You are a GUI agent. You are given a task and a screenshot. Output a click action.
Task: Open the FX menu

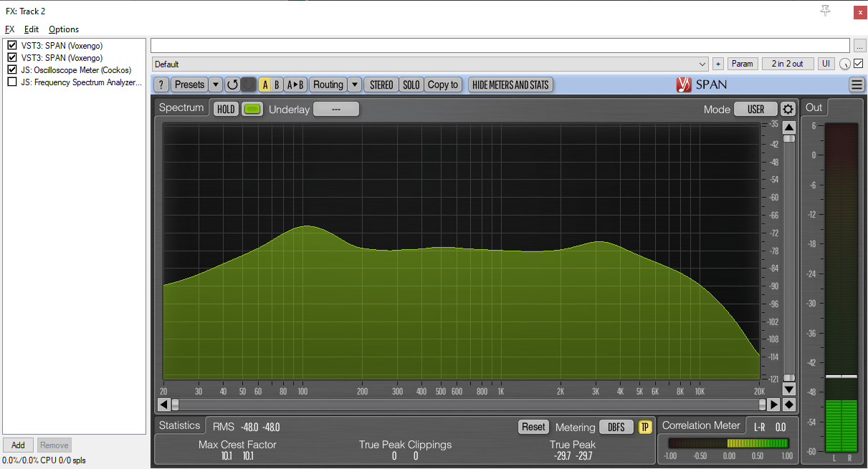click(x=9, y=29)
